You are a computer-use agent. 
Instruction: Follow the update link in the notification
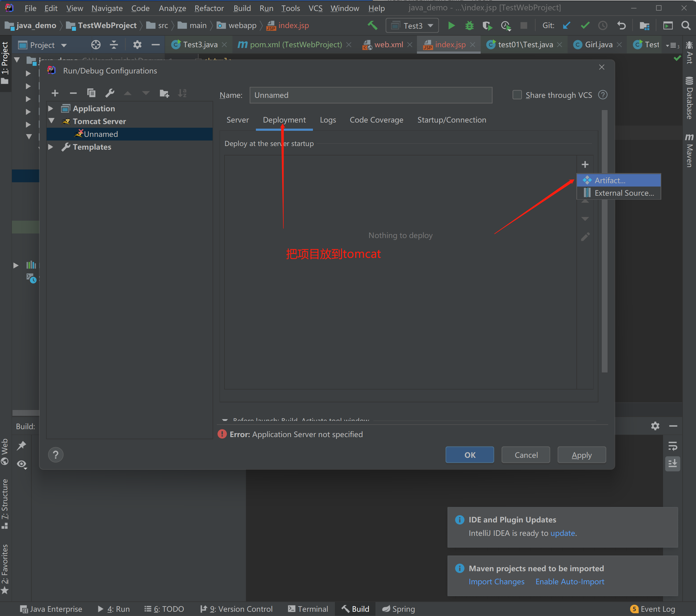pyautogui.click(x=562, y=533)
